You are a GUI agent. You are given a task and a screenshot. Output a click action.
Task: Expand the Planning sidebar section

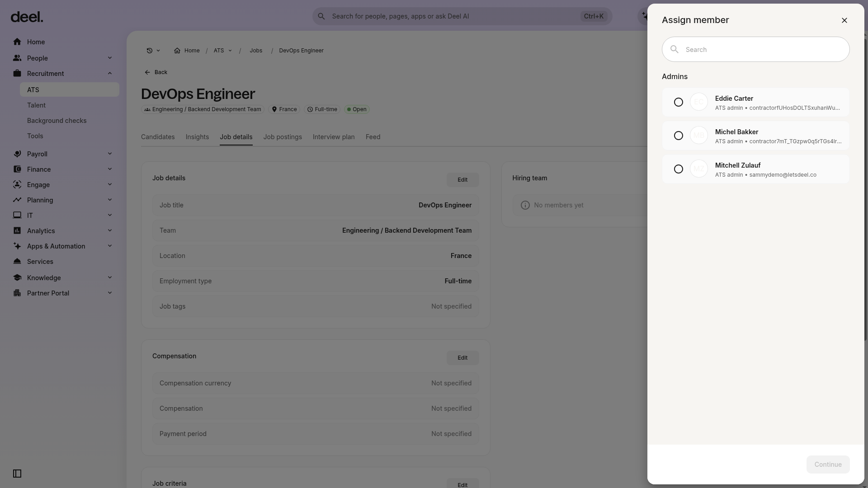pyautogui.click(x=110, y=200)
